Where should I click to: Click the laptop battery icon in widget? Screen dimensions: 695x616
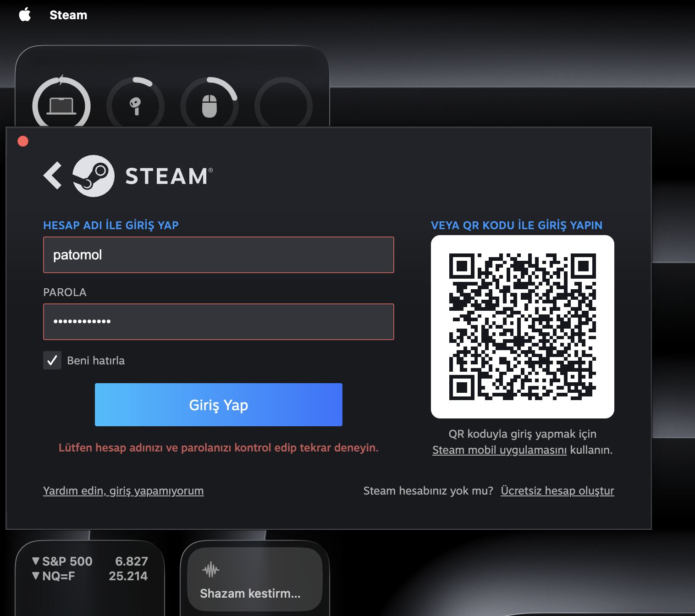(x=61, y=106)
